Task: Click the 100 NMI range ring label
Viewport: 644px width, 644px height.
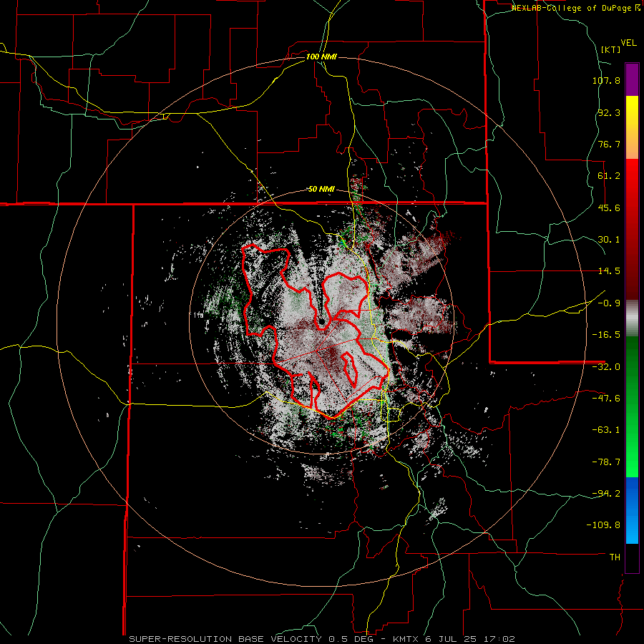Action: coord(321,57)
